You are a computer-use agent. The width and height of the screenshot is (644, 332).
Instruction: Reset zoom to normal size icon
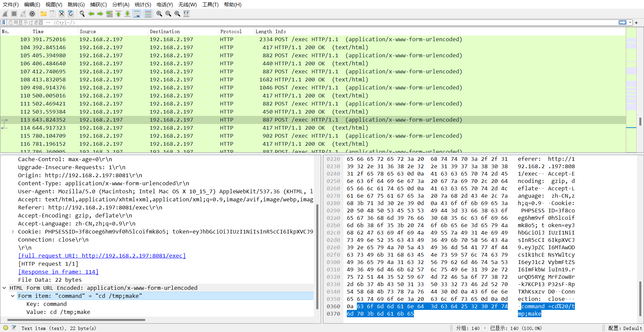coord(177,14)
